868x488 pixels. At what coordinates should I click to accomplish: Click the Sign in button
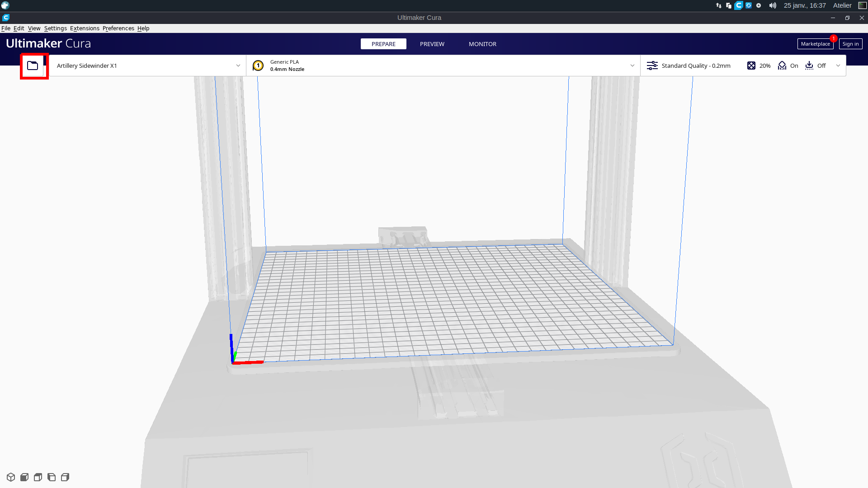[x=850, y=44]
